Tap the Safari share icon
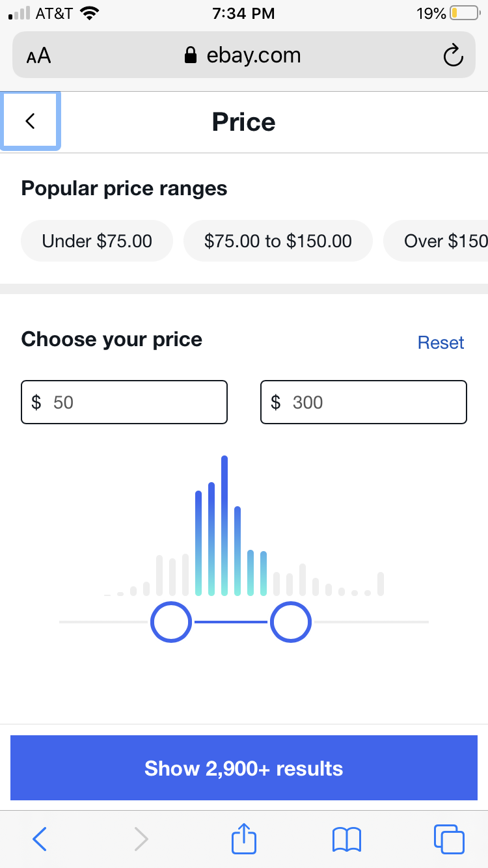Viewport: 488px width, 868px height. click(244, 839)
